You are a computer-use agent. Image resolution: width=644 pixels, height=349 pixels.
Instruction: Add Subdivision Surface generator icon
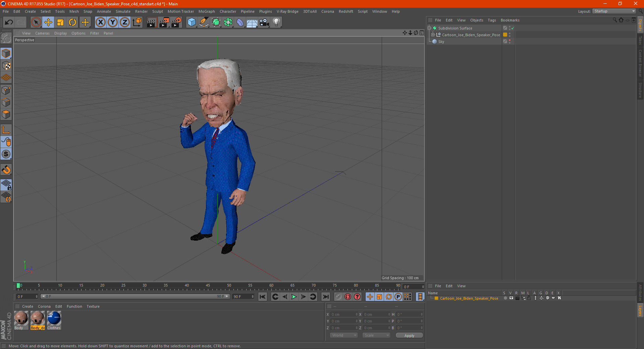coord(216,22)
